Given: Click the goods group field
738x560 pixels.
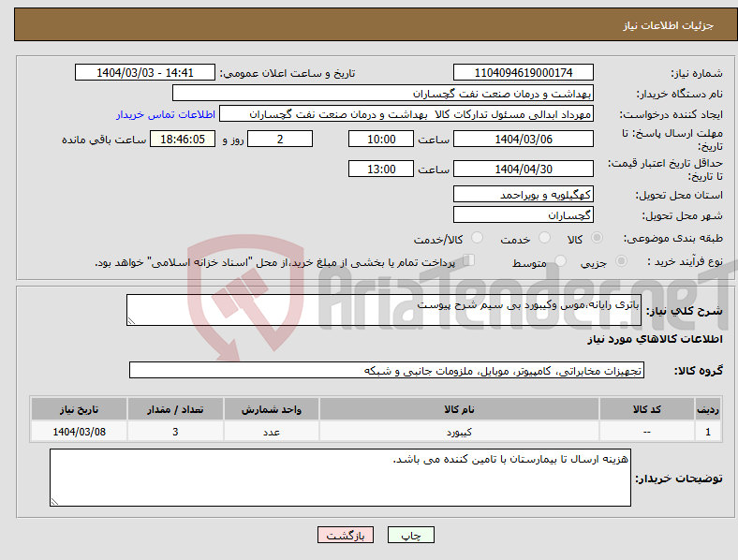Looking at the screenshot, I should [x=387, y=370].
